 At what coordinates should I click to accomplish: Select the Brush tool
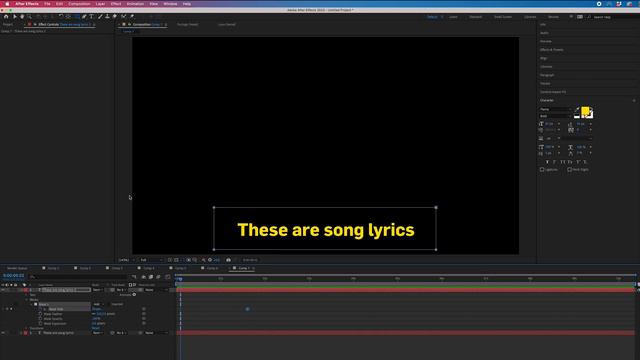pyautogui.click(x=100, y=17)
